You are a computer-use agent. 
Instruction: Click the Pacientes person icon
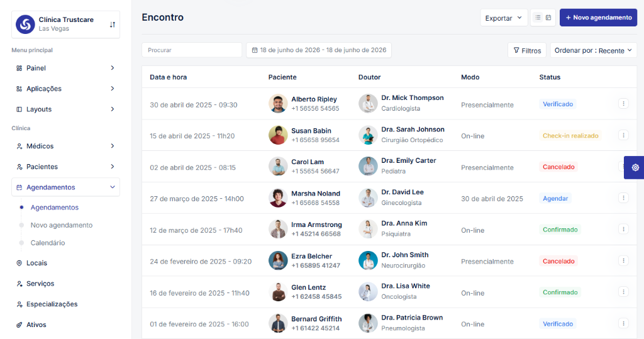pos(19,167)
